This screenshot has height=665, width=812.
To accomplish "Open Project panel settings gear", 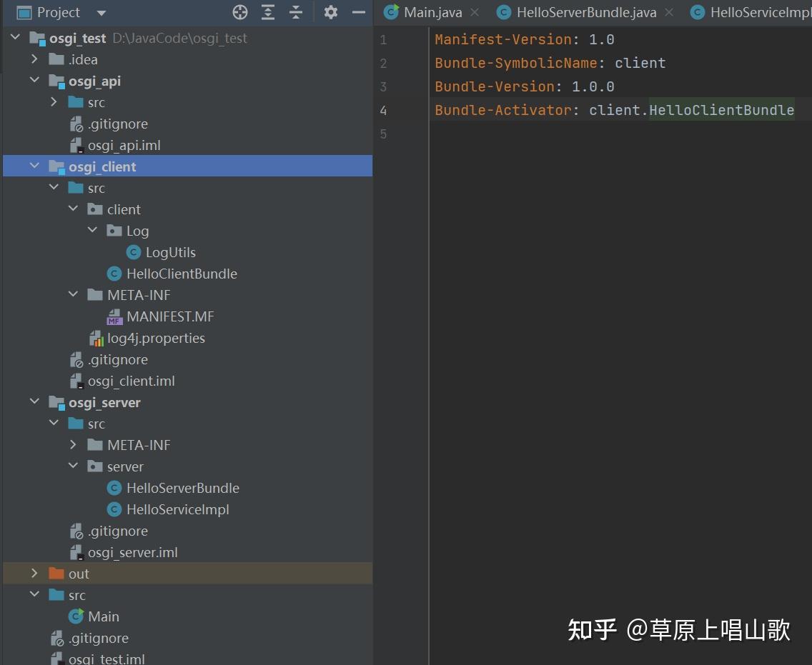I will [331, 12].
